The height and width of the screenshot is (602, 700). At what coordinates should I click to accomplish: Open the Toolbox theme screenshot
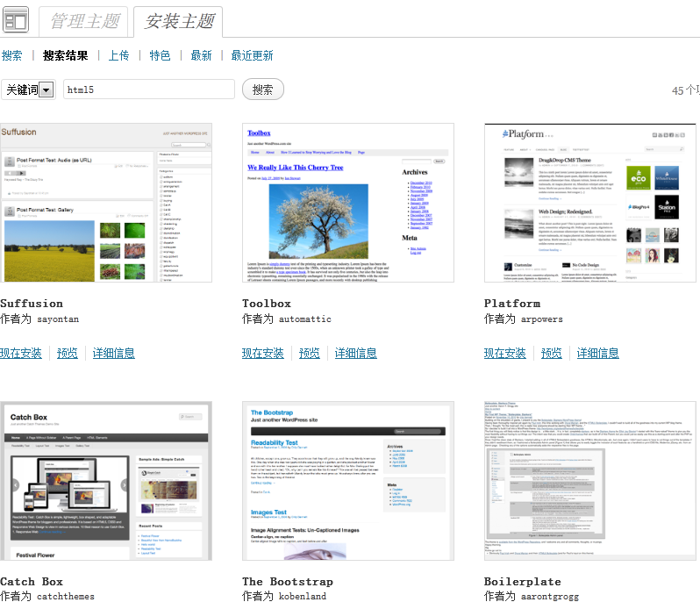coord(348,203)
